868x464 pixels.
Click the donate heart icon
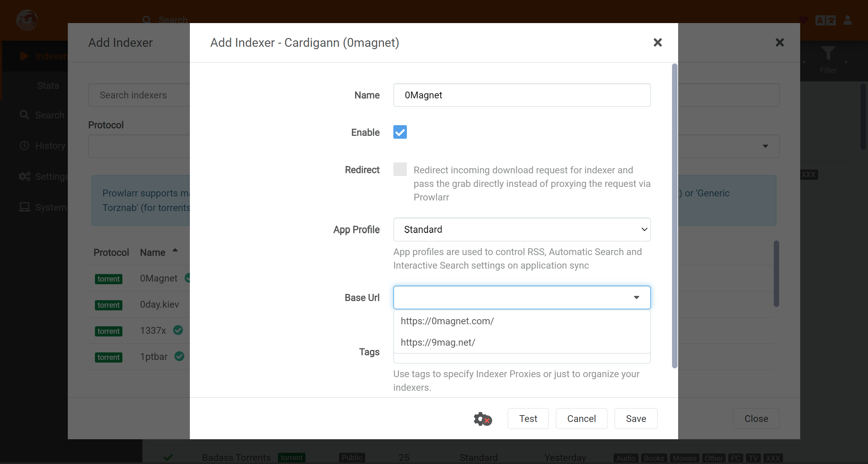(803, 20)
